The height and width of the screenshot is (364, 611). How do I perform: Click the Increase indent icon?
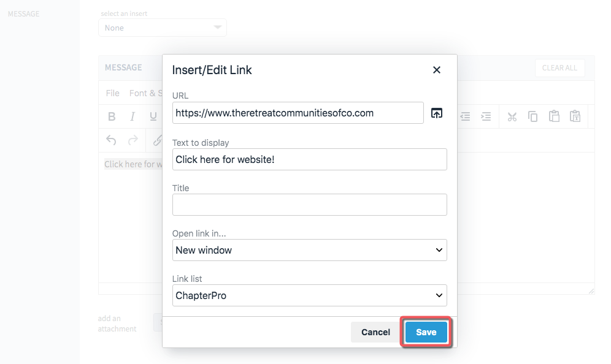point(486,116)
